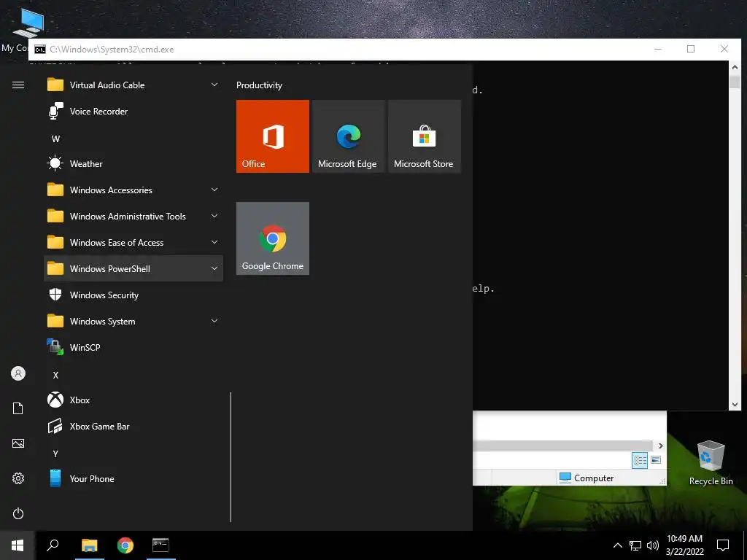Minimize the cmd.exe window
The height and width of the screenshot is (560, 747).
(658, 49)
